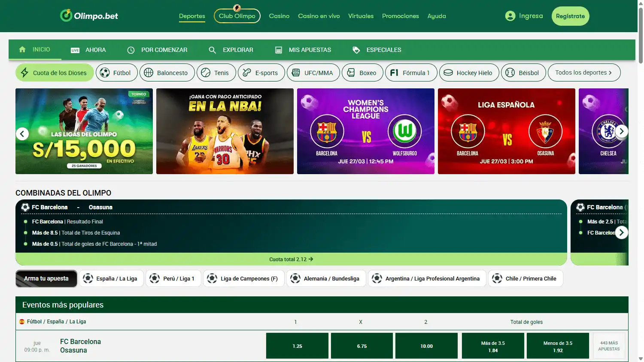The image size is (644, 362).
Task: Select odds 10.00 for Osasuna win
Action: coord(426,346)
